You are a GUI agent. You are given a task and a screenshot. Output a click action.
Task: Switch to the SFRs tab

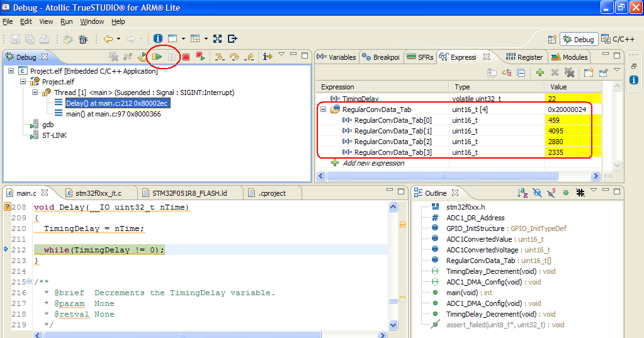tap(420, 57)
